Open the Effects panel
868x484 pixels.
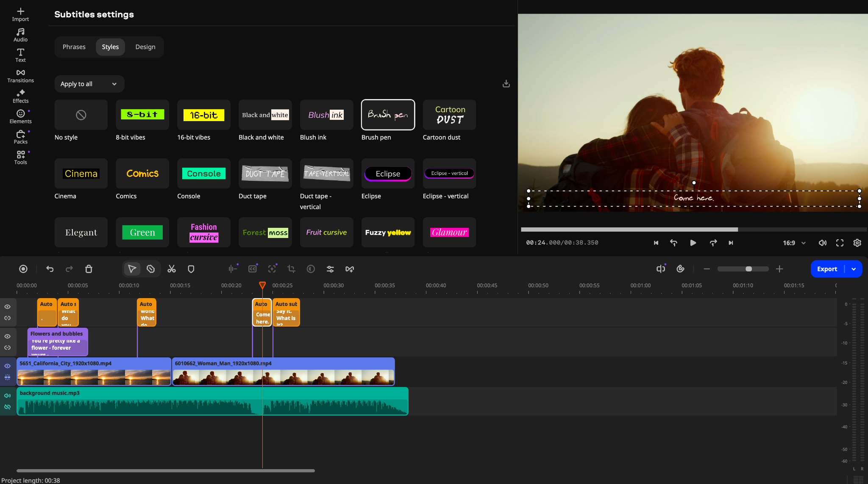coord(20,96)
